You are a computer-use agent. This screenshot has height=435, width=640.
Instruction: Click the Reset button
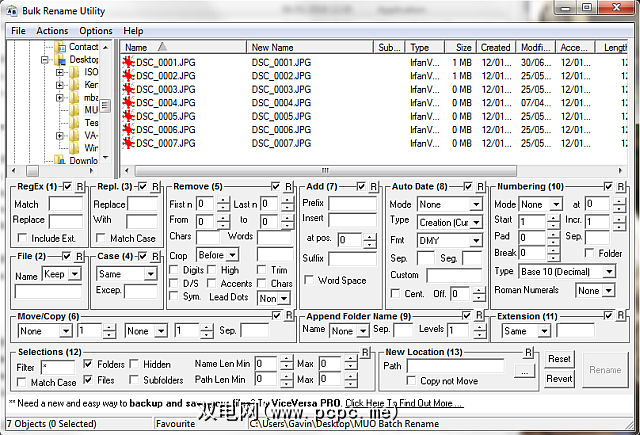tap(559, 358)
